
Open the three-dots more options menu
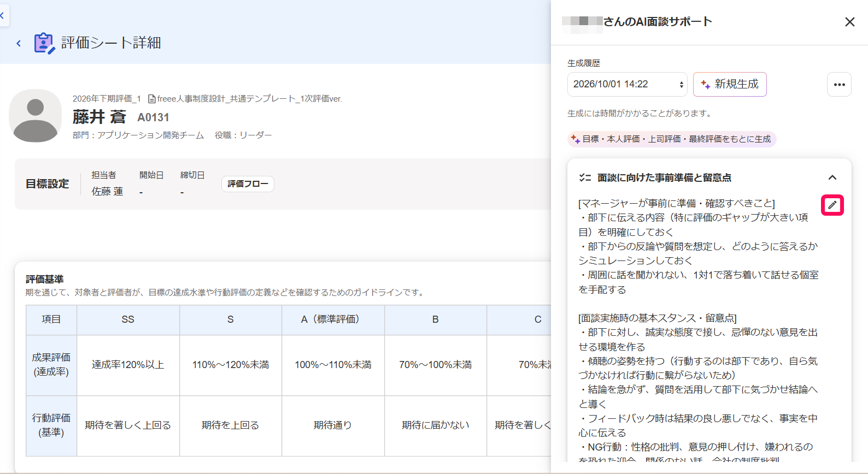[x=839, y=85]
